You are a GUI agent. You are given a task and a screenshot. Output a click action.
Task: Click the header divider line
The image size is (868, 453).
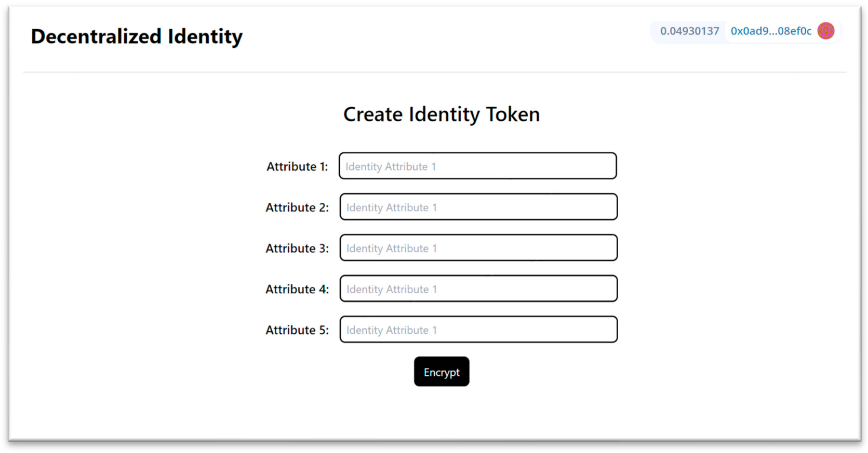tap(435, 72)
